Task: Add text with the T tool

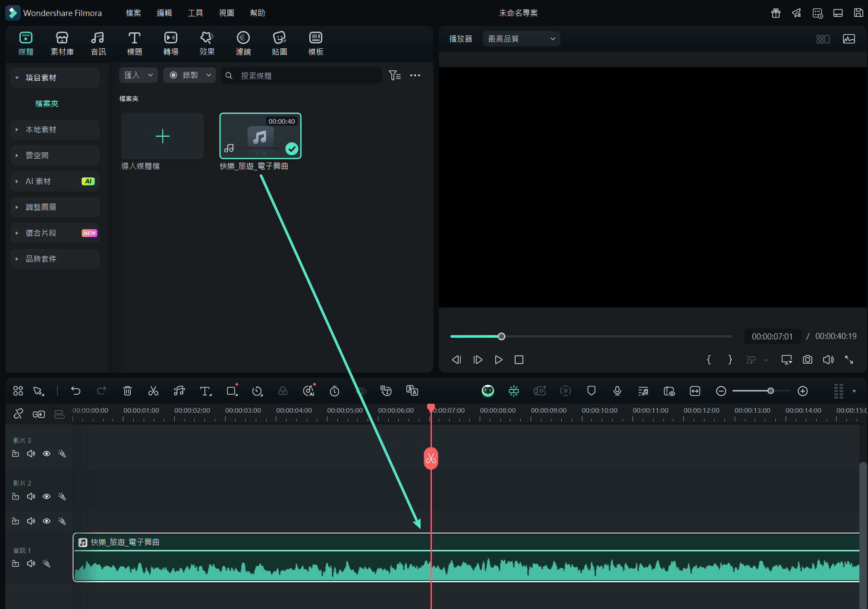Action: coord(205,391)
